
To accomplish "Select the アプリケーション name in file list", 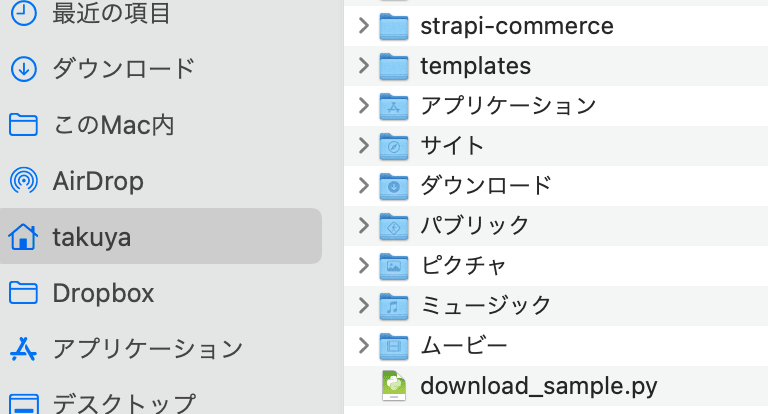I will 508,106.
